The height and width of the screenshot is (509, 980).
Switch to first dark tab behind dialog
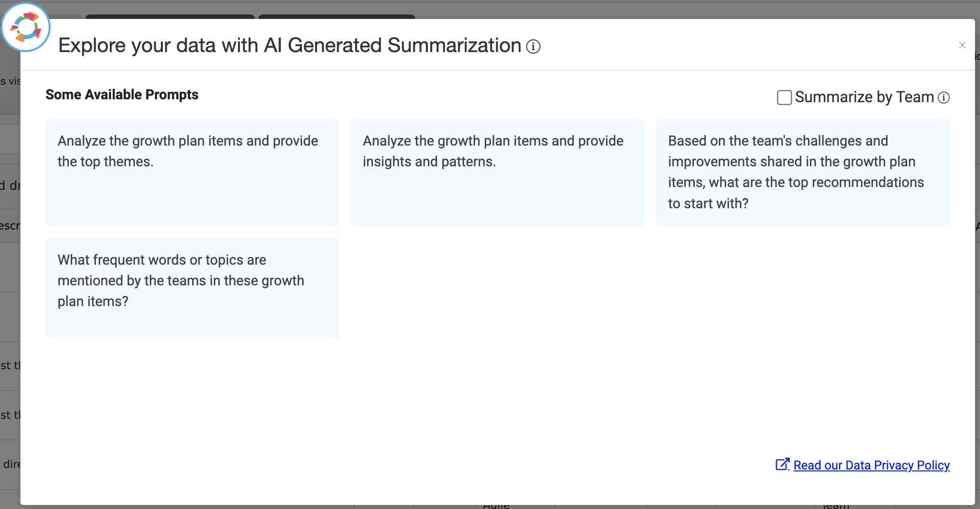pos(170,17)
